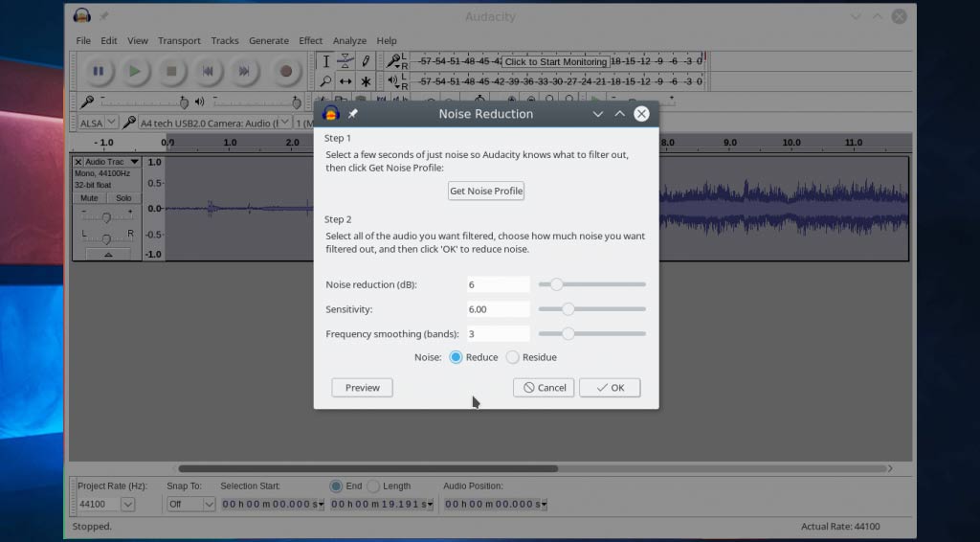Image resolution: width=980 pixels, height=542 pixels.
Task: Click the Frequency smoothing (bands) value field
Action: click(498, 334)
